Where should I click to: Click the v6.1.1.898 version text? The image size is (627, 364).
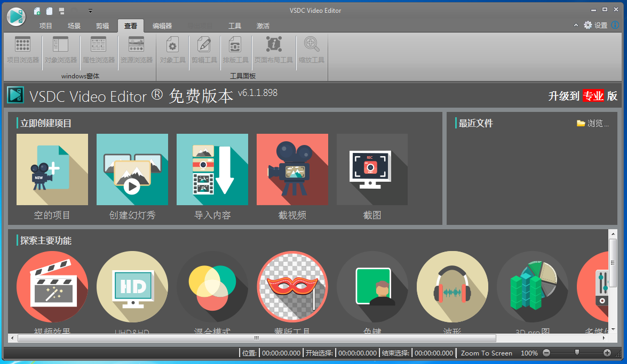[258, 93]
